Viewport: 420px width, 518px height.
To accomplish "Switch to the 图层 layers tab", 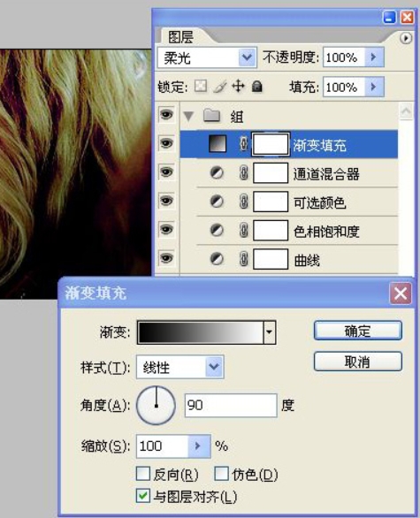I will point(180,36).
